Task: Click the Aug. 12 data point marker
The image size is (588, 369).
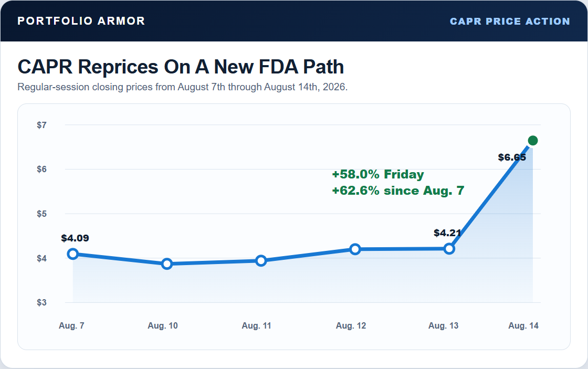Action: click(x=355, y=249)
